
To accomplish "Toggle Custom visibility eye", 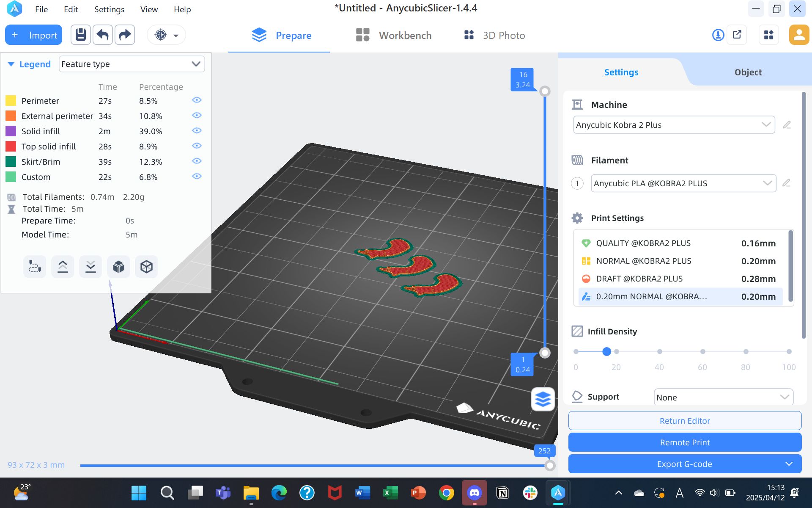I will [x=197, y=176].
